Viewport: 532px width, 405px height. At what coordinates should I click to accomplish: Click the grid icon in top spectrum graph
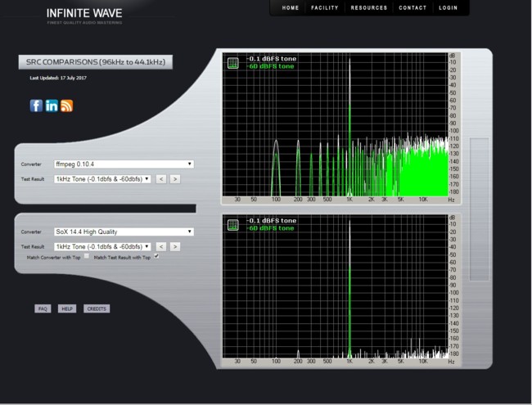pos(233,63)
